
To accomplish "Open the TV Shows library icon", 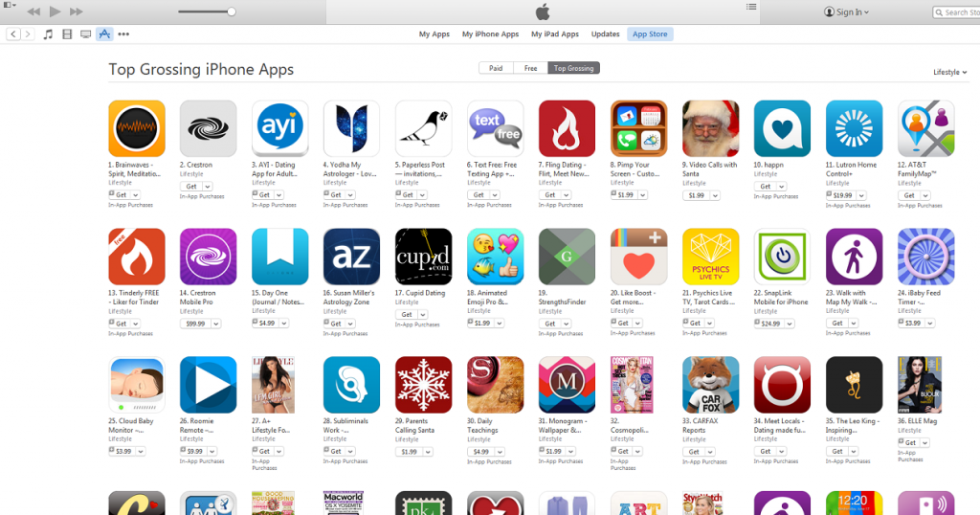I will coord(85,34).
